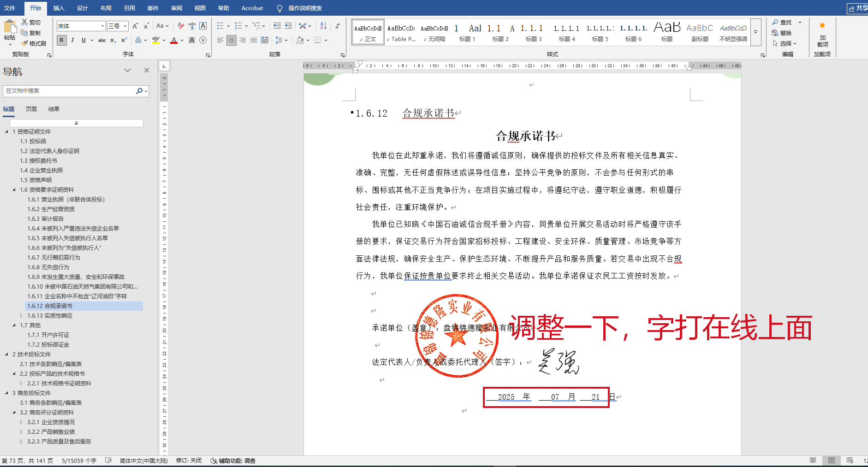
Task: Toggle track changes status (修订: 关闭)
Action: [189, 461]
